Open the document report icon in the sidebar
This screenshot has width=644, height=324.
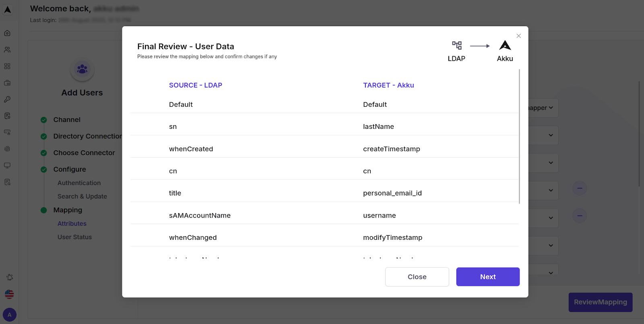pyautogui.click(x=7, y=116)
